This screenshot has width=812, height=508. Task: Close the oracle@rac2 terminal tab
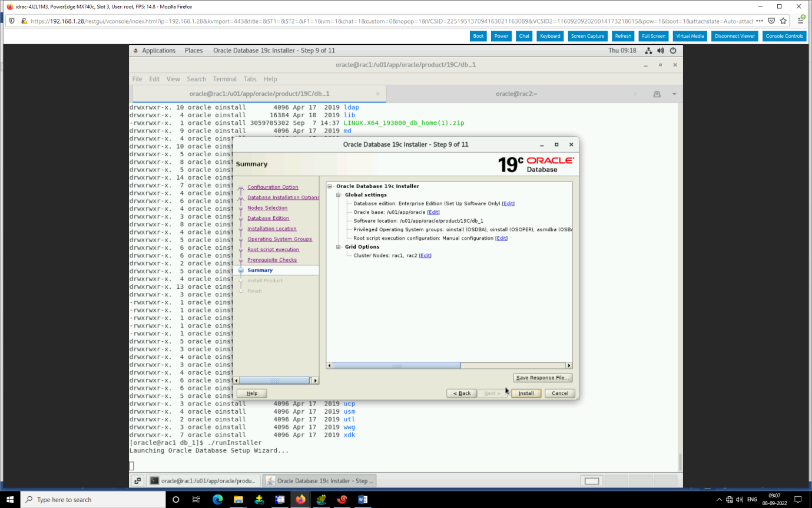(635, 94)
